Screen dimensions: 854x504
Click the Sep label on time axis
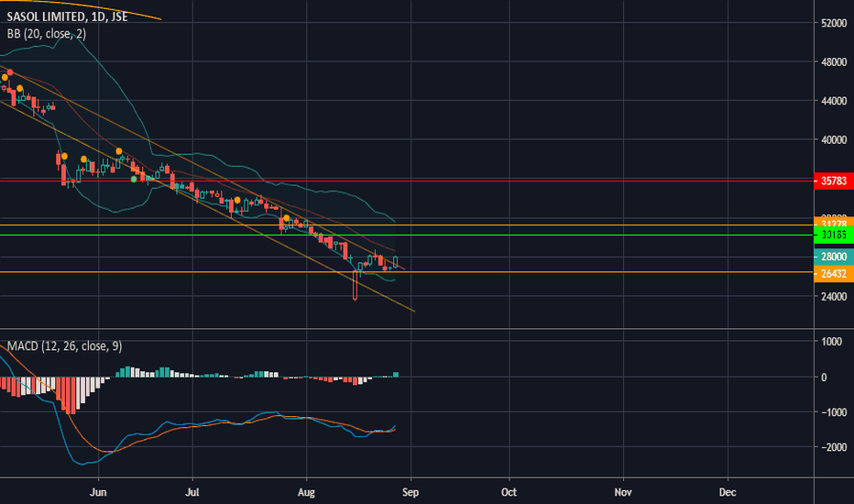tap(411, 492)
